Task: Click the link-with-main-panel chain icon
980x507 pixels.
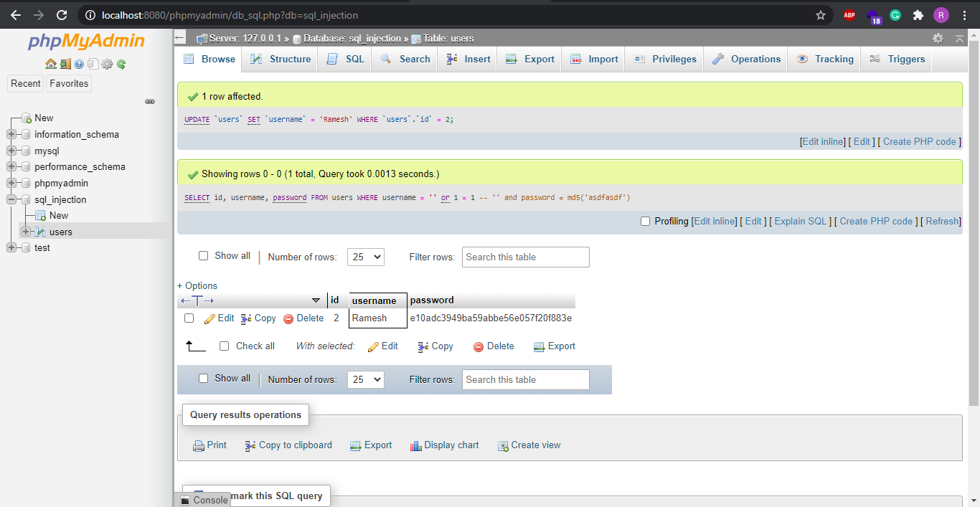Action: [150, 102]
